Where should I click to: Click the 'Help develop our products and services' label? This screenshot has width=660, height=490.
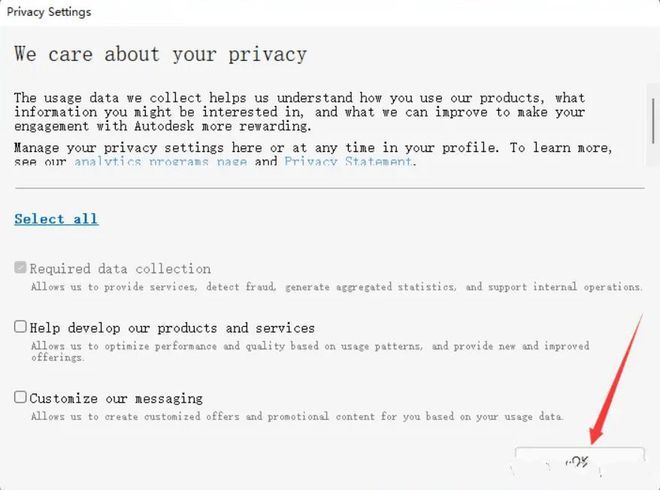coord(172,327)
